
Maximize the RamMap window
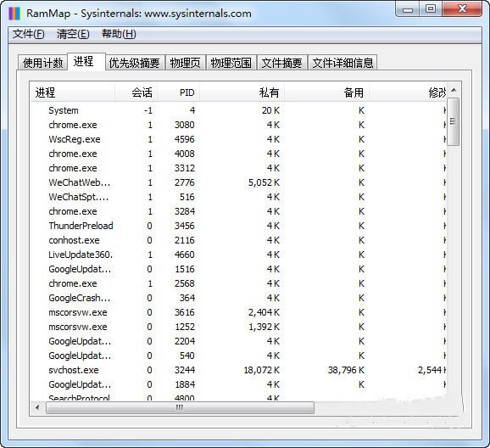coord(431,8)
